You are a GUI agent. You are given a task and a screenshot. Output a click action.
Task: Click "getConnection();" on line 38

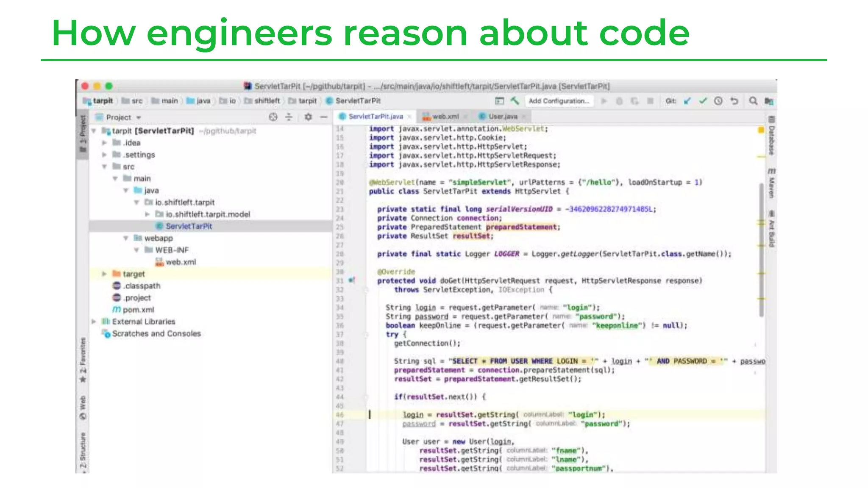[427, 343]
